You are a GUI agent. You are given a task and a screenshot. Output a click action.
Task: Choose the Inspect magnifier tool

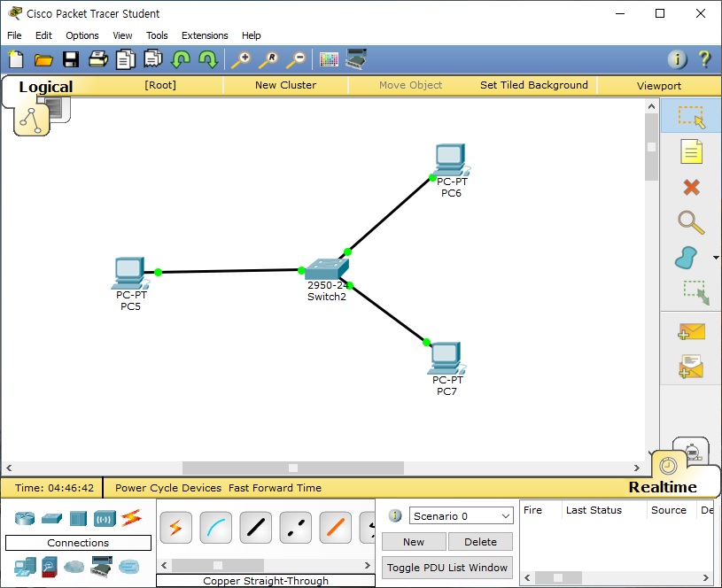coord(691,222)
